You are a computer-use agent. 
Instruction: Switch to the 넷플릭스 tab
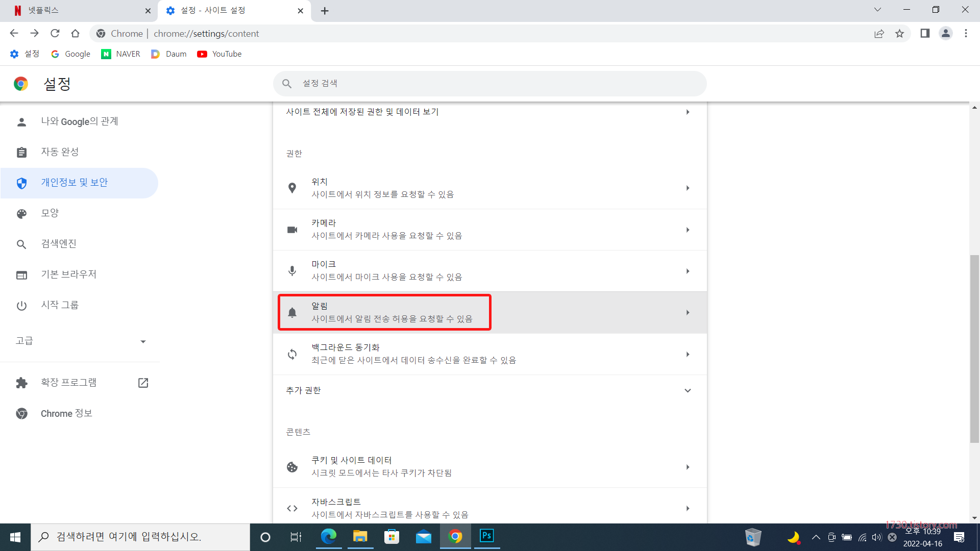[77, 11]
